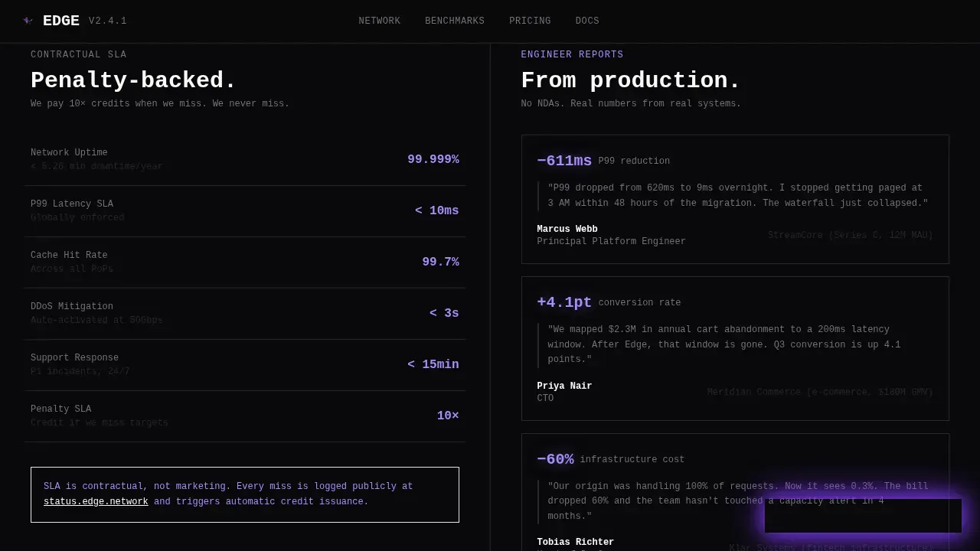Click the DDoS Mitigation label

[72, 306]
